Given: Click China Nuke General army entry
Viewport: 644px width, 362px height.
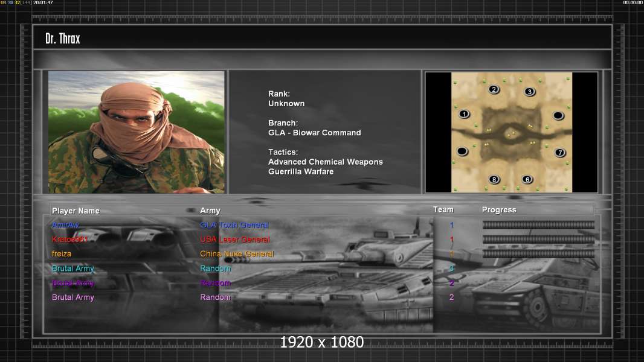Looking at the screenshot, I should 237,254.
